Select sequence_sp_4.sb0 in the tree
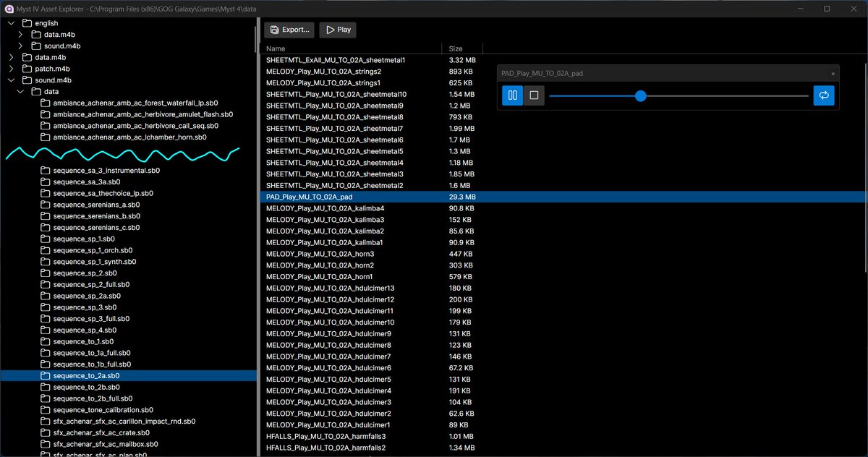Viewport: 868px width, 457px height. pyautogui.click(x=85, y=330)
